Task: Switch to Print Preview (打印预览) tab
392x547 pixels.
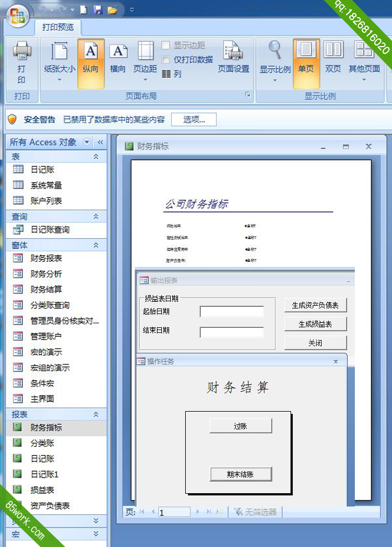Action: 58,27
